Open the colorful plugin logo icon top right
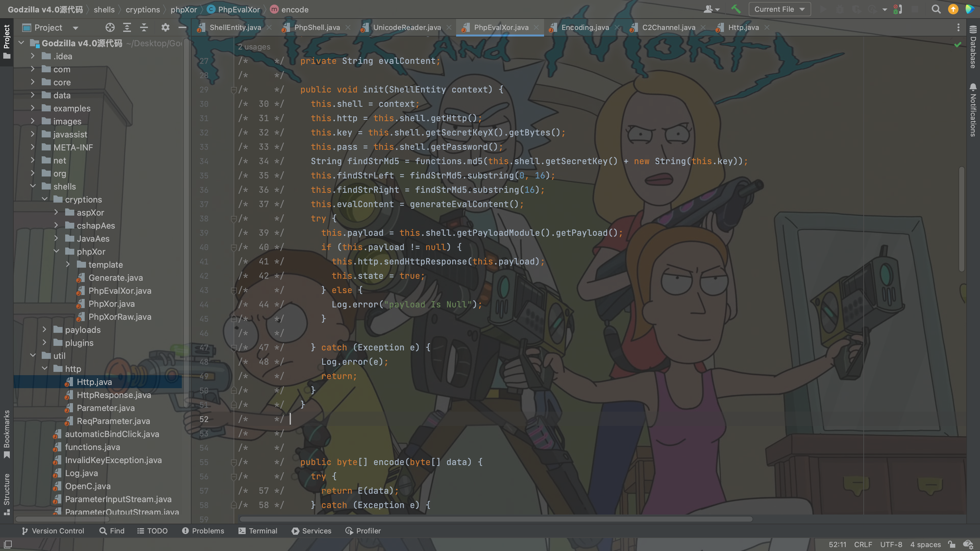 [970, 9]
